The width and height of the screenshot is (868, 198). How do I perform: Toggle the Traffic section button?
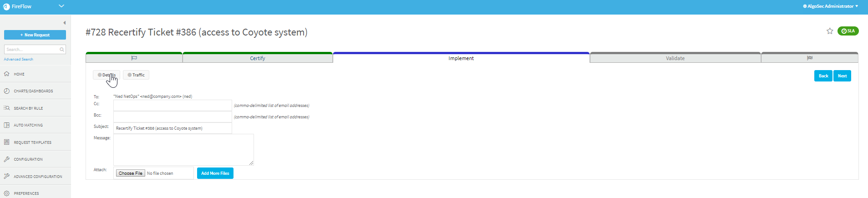(136, 75)
